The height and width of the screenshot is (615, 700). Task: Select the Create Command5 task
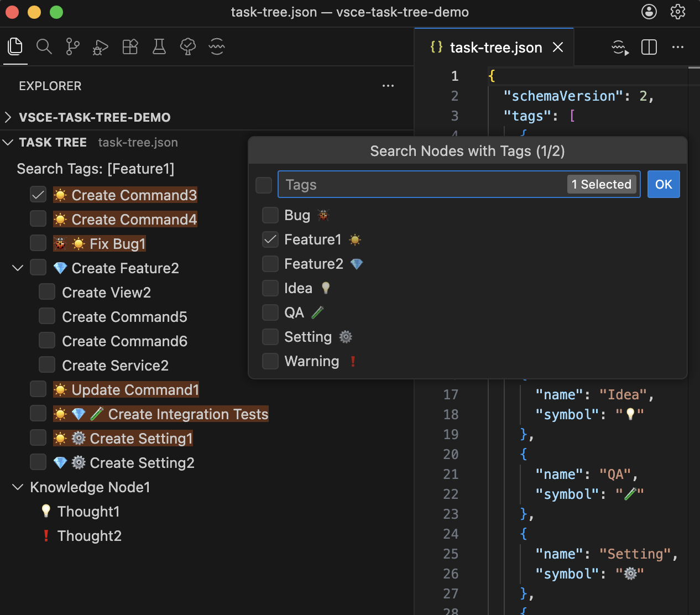pyautogui.click(x=124, y=317)
